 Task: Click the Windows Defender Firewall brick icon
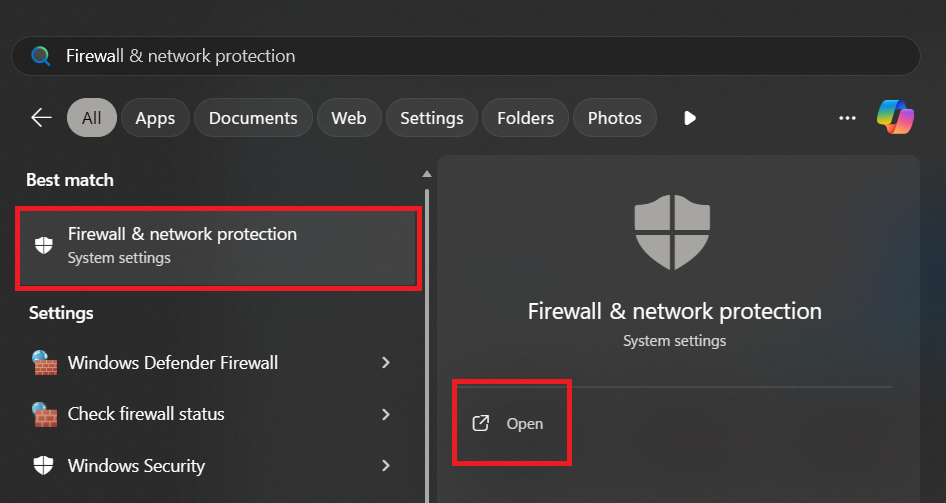[x=44, y=362]
